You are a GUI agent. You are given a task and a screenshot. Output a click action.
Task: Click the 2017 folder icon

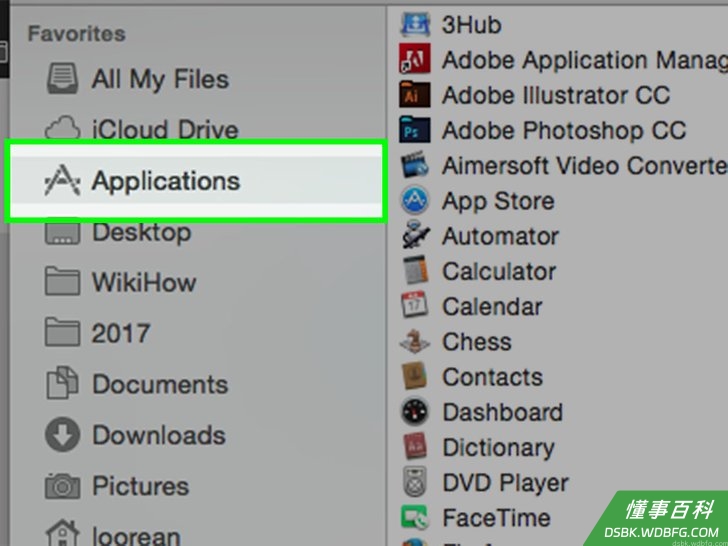(62, 332)
